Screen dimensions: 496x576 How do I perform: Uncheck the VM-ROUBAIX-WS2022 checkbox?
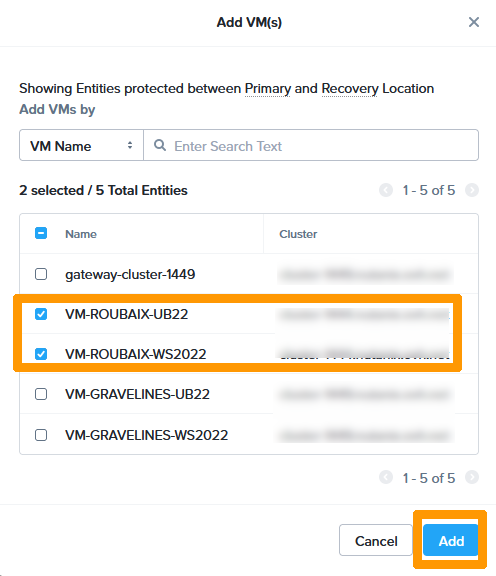coord(41,354)
